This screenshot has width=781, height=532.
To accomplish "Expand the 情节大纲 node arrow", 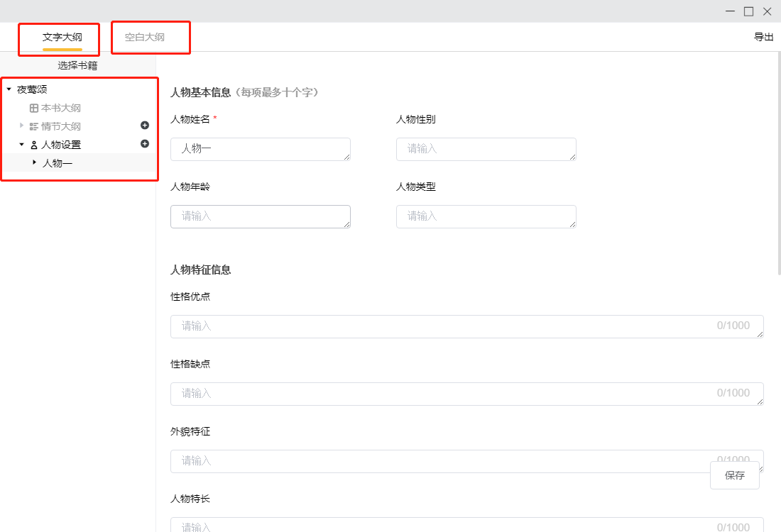I will point(21,126).
